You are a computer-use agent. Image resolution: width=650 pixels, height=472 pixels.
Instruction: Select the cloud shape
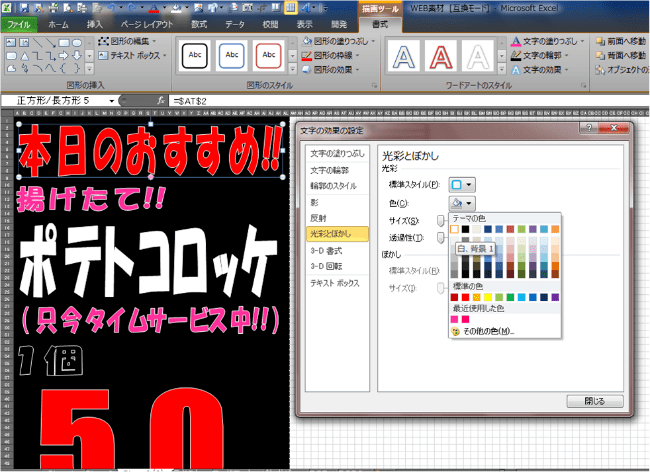click(x=12, y=68)
